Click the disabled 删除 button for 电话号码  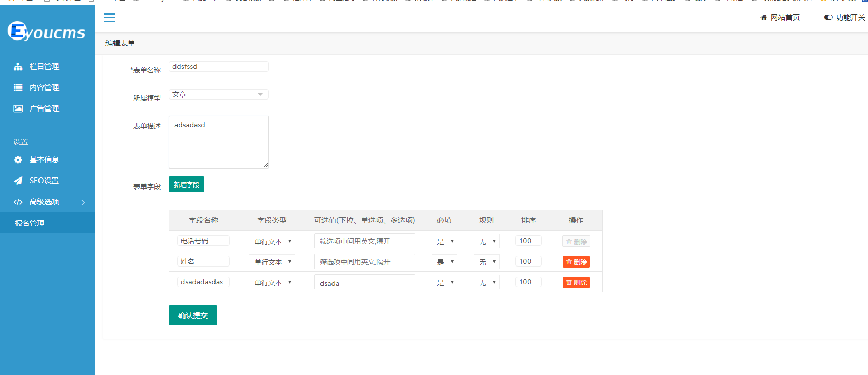(576, 241)
